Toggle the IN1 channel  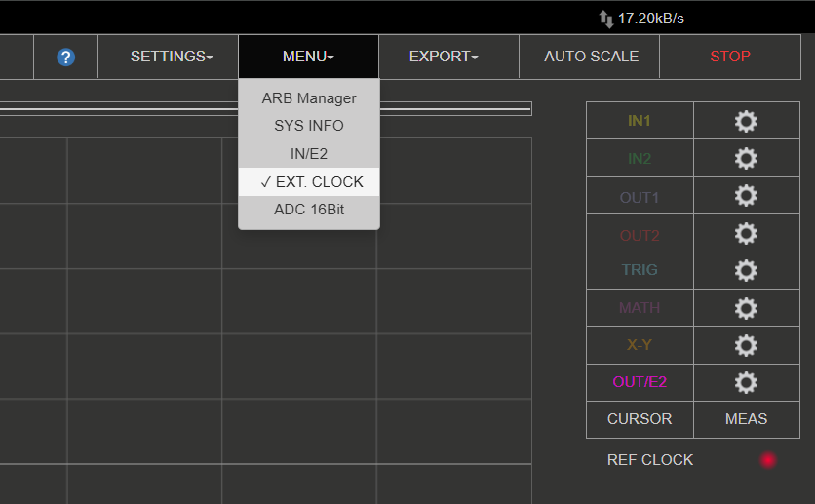[640, 121]
